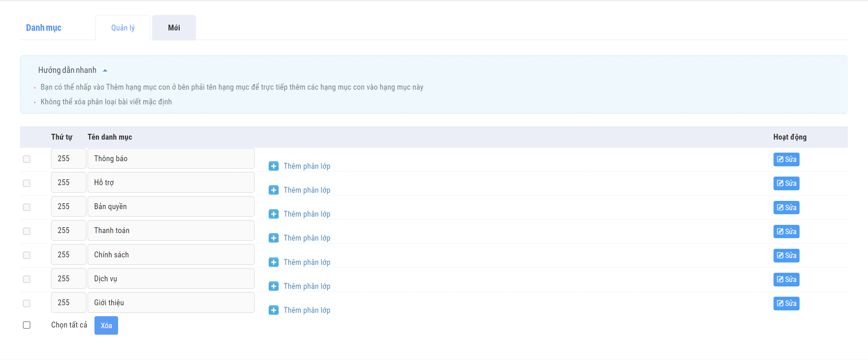Select the Thanh toán row checkbox
The image size is (868, 360).
(27, 231)
